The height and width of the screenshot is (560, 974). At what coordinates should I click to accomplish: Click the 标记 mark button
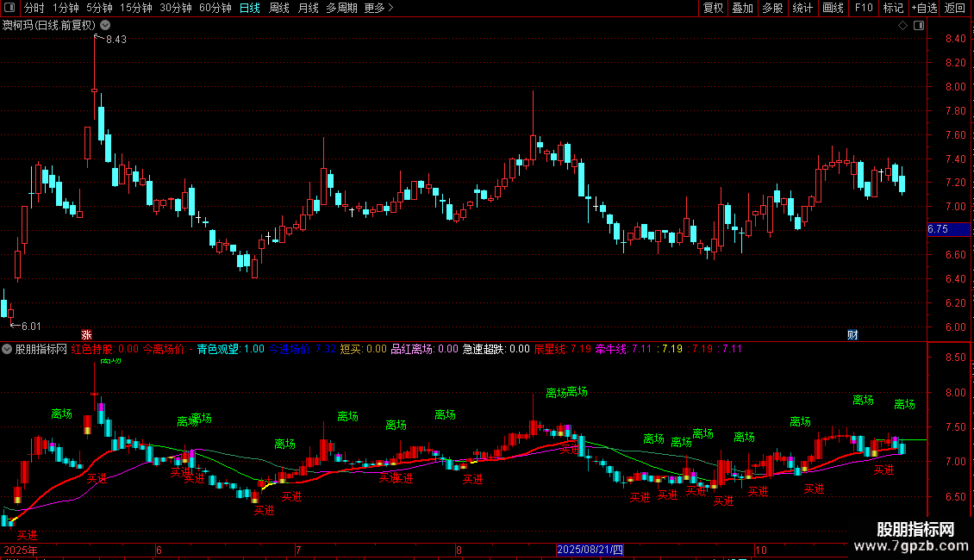pyautogui.click(x=893, y=8)
